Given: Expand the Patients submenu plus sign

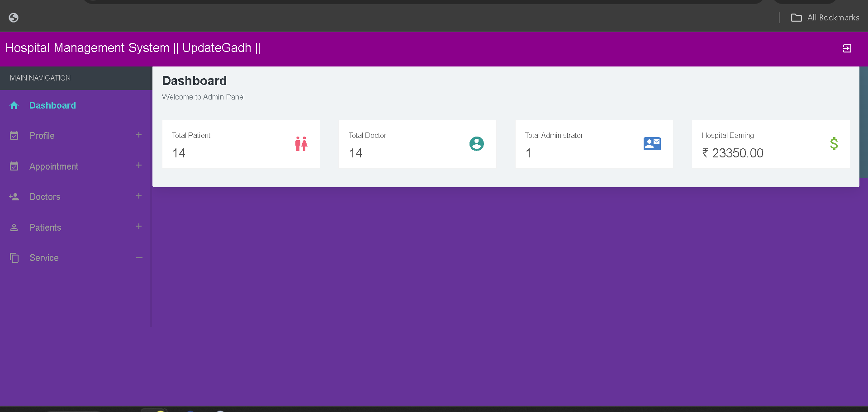Looking at the screenshot, I should (139, 227).
